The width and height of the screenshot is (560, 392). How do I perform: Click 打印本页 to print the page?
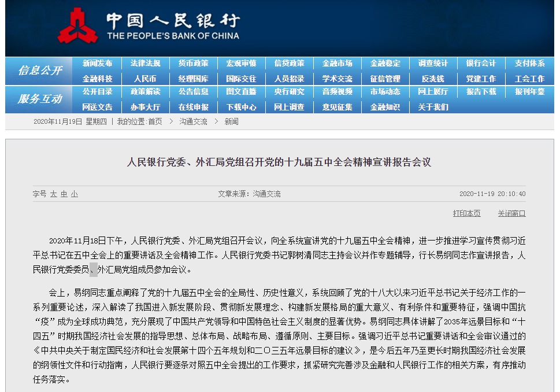click(466, 213)
